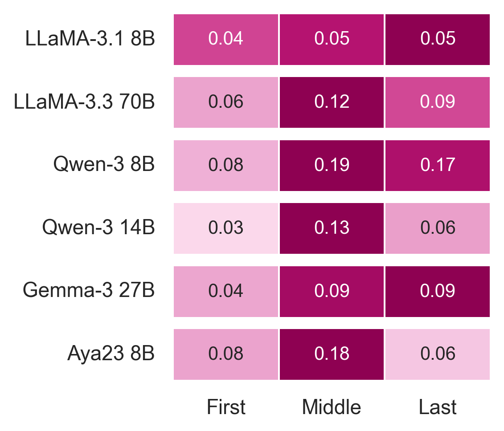The image size is (504, 431).
Task: Click the Aya23 8B Last cell
Action: pos(438,354)
